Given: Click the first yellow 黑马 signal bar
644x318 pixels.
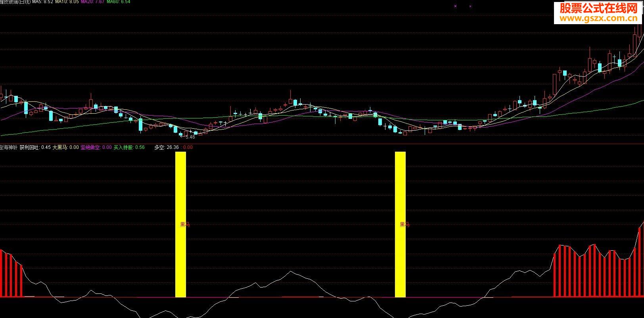Looking at the screenshot, I should point(180,224).
